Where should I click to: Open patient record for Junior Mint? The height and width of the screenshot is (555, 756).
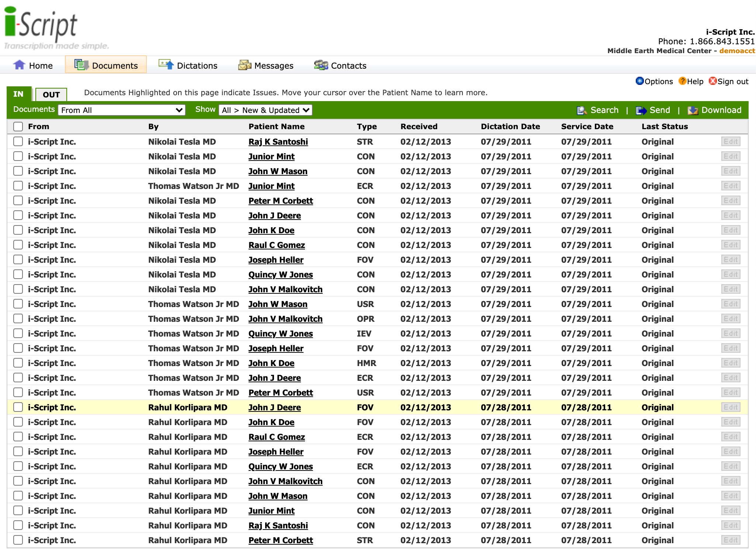coord(271,156)
